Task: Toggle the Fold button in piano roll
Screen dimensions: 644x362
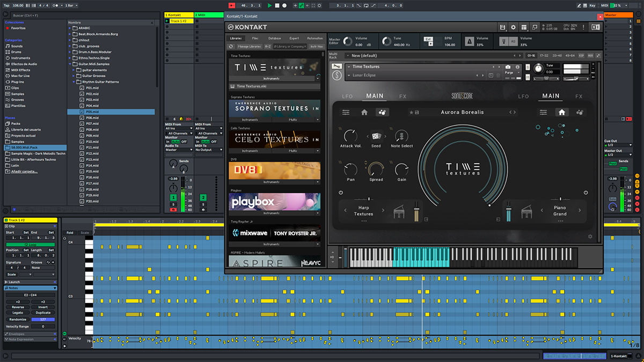Action: click(x=70, y=233)
